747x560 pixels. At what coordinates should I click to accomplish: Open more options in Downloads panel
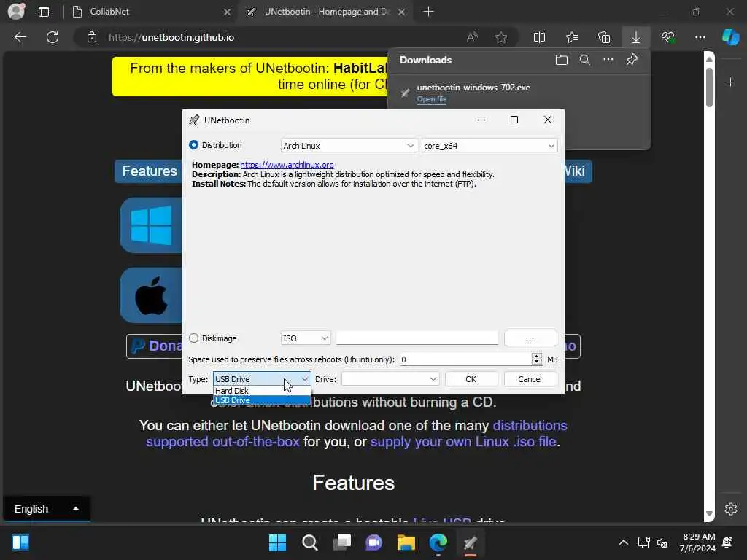[x=608, y=60]
